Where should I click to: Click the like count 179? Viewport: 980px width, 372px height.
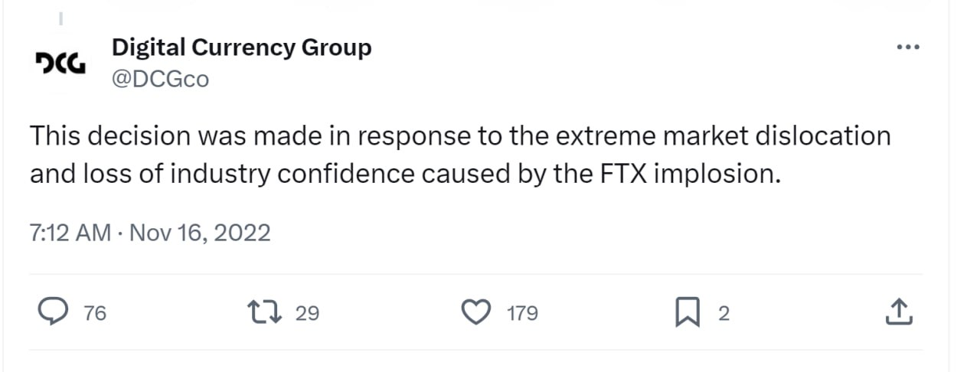click(523, 313)
